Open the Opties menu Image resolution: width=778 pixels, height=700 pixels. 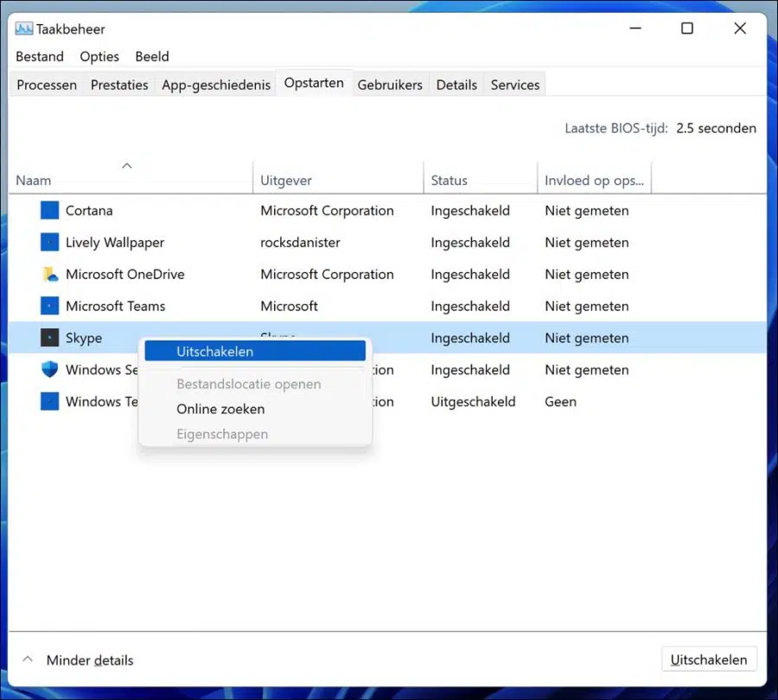click(x=99, y=56)
